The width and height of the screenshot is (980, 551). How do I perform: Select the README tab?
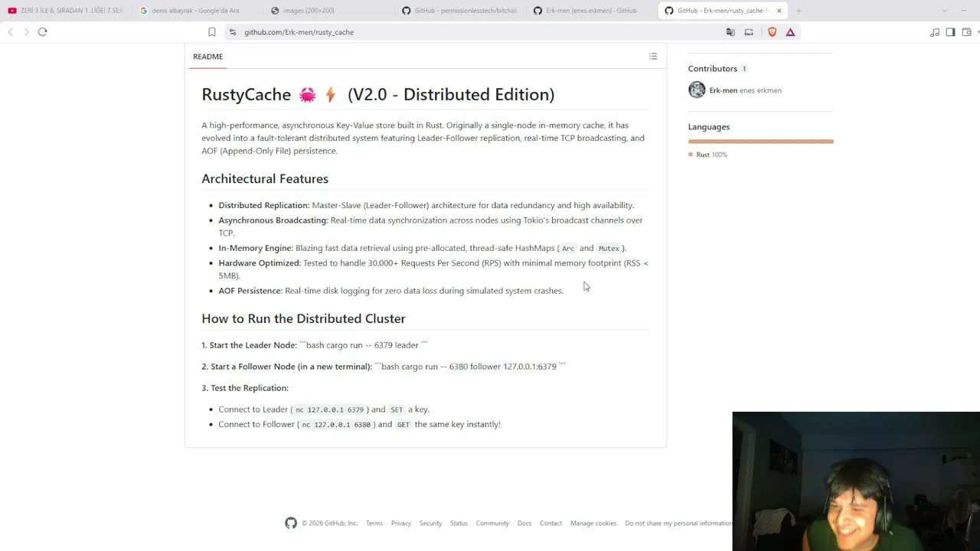(x=207, y=57)
